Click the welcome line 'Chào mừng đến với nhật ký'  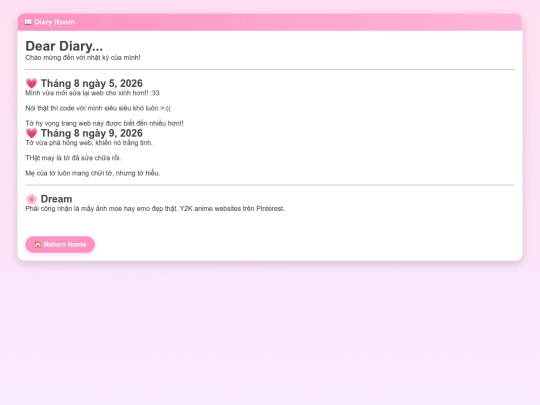pyautogui.click(x=83, y=58)
